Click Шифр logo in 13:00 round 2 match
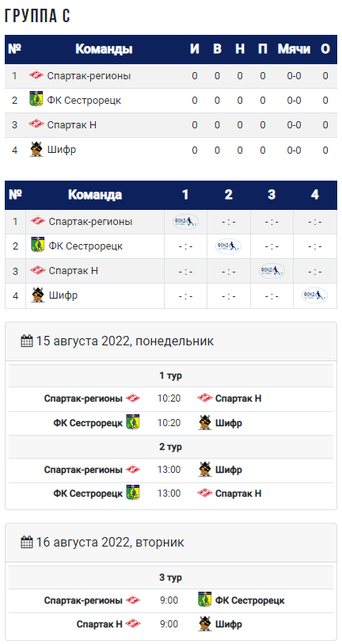 click(x=205, y=469)
